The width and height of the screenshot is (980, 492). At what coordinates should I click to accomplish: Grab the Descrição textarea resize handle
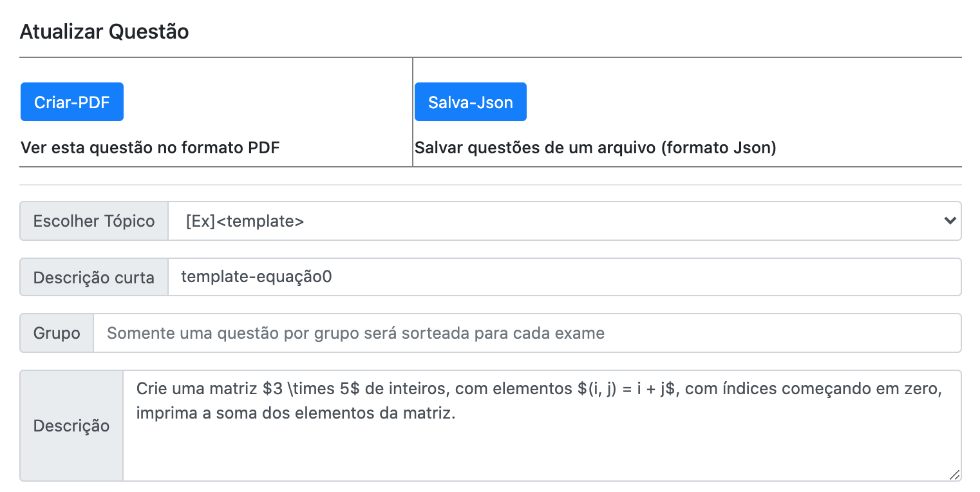click(954, 475)
